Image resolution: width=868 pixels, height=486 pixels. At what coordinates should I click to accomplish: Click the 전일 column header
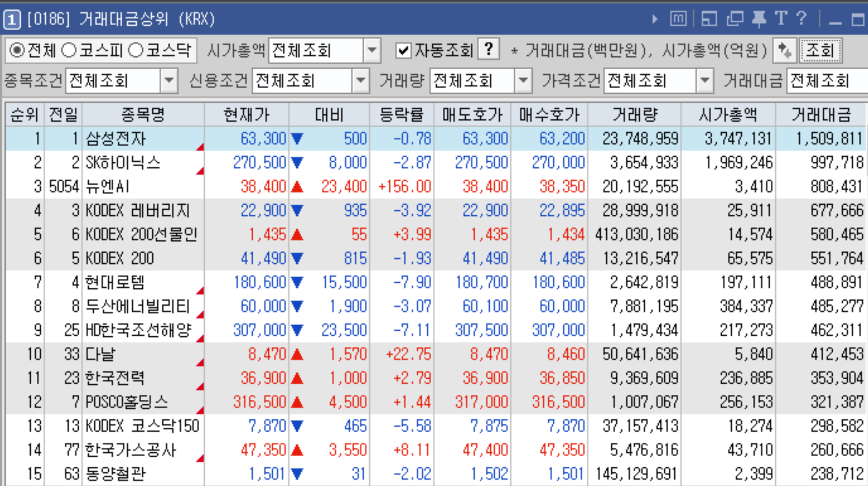63,115
